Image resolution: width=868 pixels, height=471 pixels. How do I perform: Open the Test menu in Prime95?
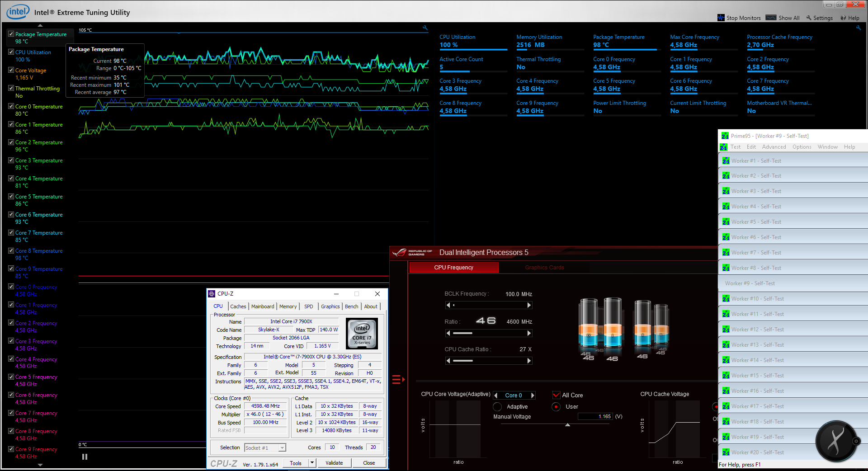736,147
